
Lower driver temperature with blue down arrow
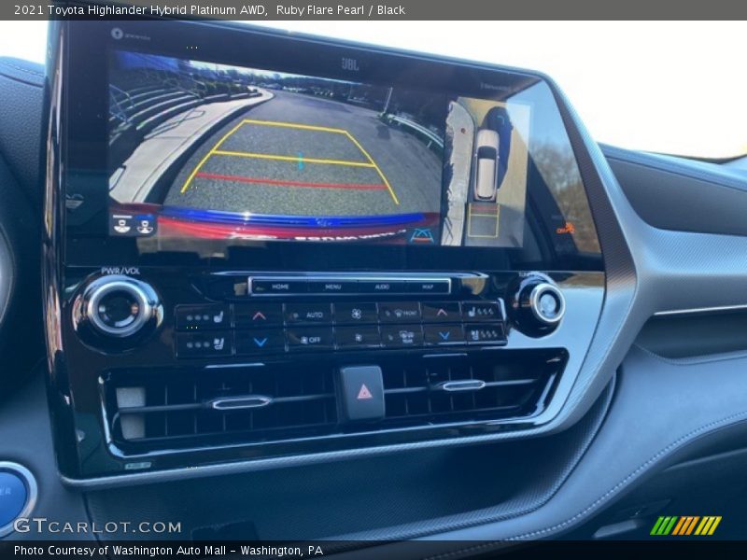(260, 342)
